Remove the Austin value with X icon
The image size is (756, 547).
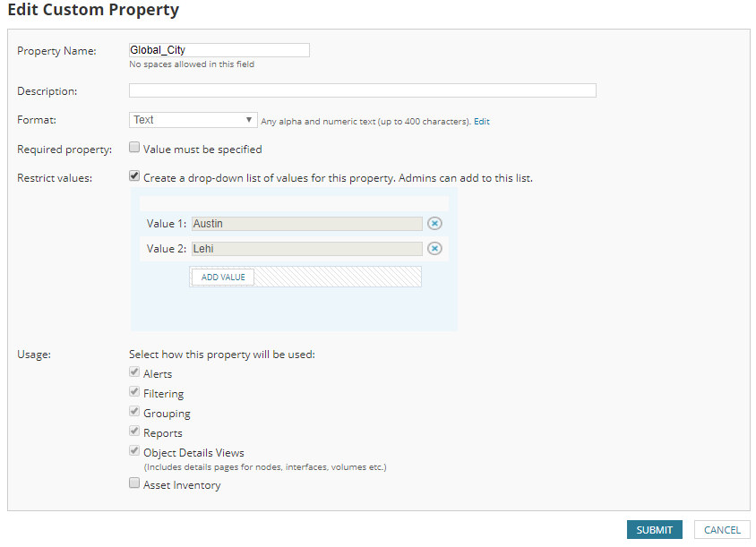pyautogui.click(x=435, y=224)
